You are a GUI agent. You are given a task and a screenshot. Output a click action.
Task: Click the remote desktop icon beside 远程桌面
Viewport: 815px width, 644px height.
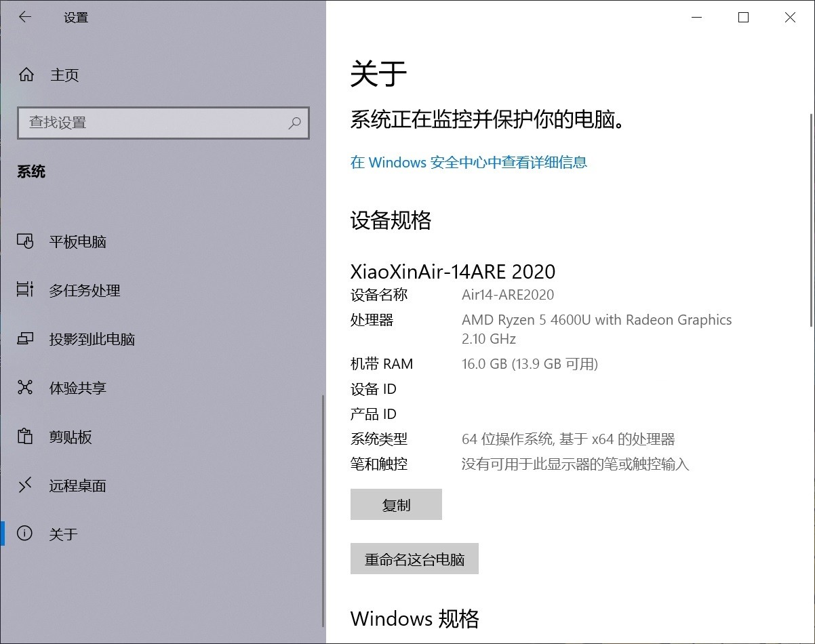(x=25, y=485)
